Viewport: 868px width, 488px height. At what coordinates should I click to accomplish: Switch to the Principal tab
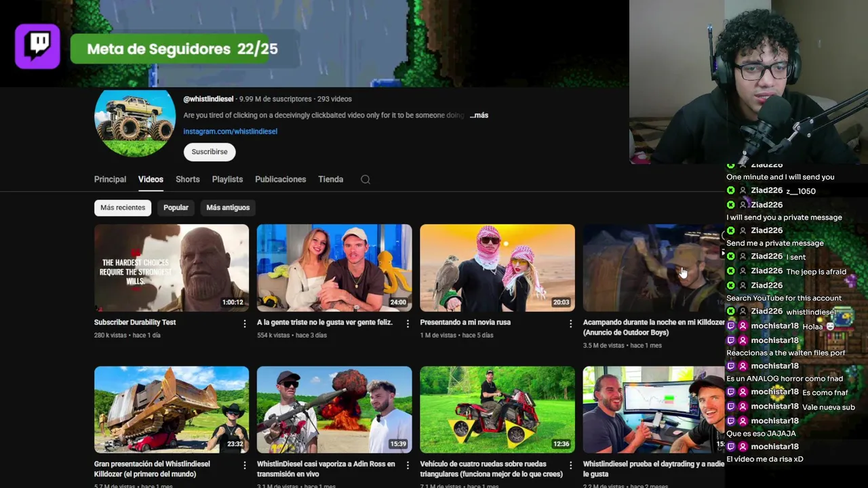(110, 180)
